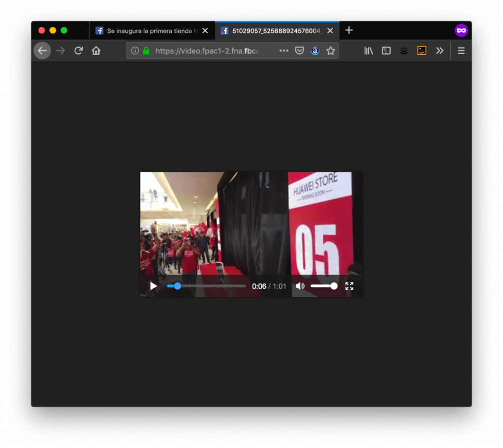
Task: Reload the current page
Action: pyautogui.click(x=79, y=51)
